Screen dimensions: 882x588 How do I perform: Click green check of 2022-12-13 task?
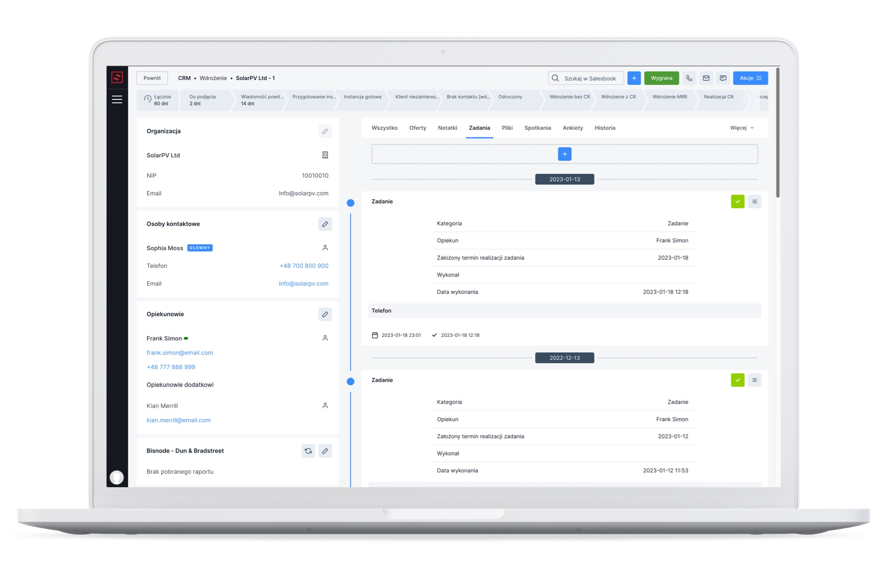[x=738, y=380]
